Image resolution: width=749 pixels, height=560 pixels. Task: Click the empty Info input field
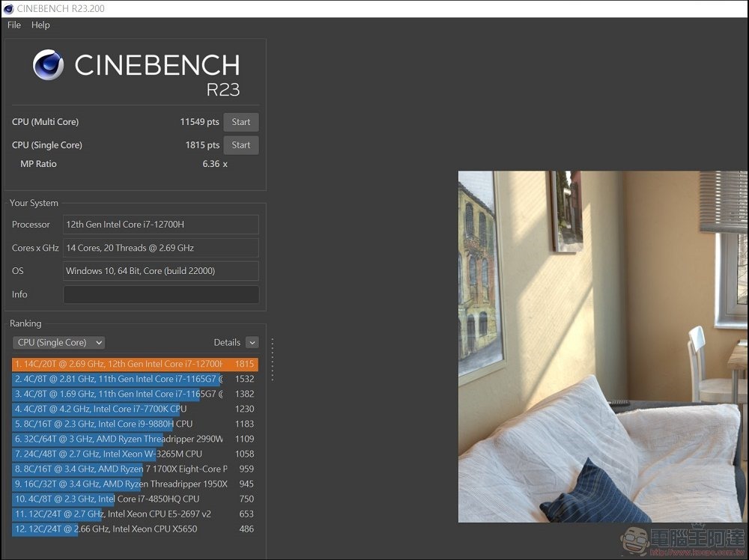click(161, 294)
